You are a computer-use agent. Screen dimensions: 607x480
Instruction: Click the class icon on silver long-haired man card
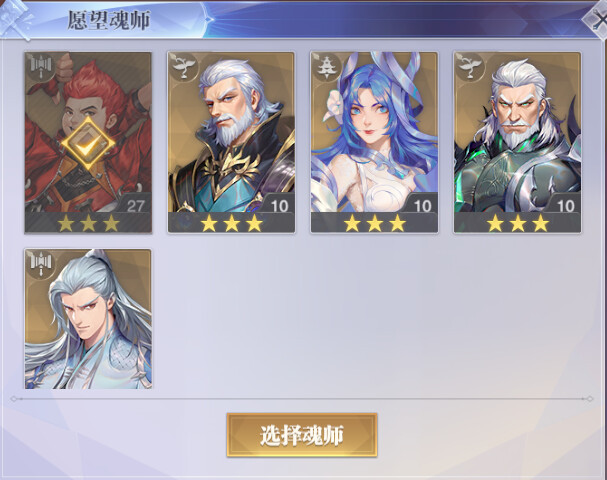(40, 264)
